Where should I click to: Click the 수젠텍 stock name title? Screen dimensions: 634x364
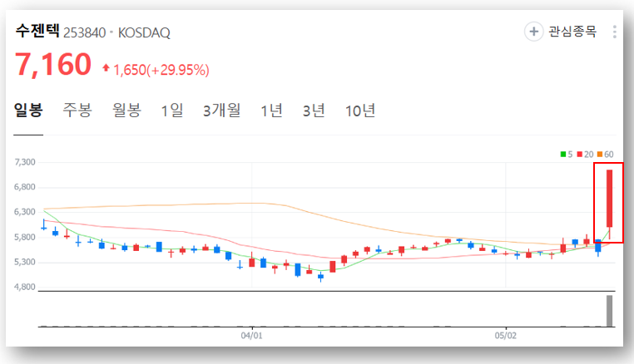click(37, 31)
